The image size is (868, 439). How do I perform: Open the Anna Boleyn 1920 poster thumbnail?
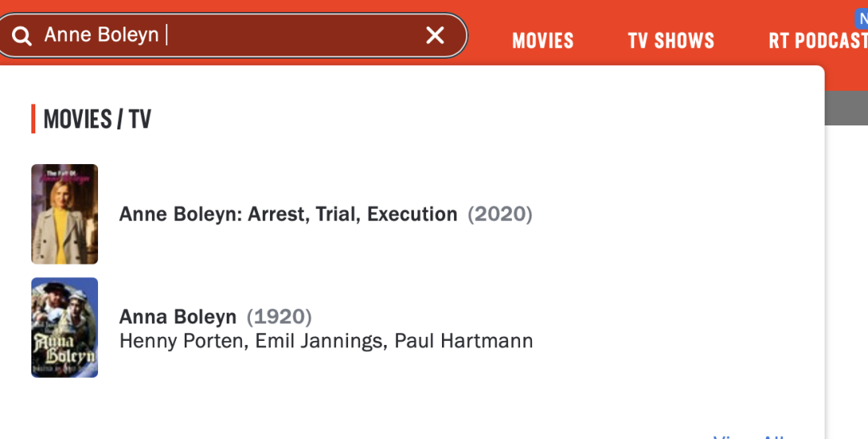[65, 328]
